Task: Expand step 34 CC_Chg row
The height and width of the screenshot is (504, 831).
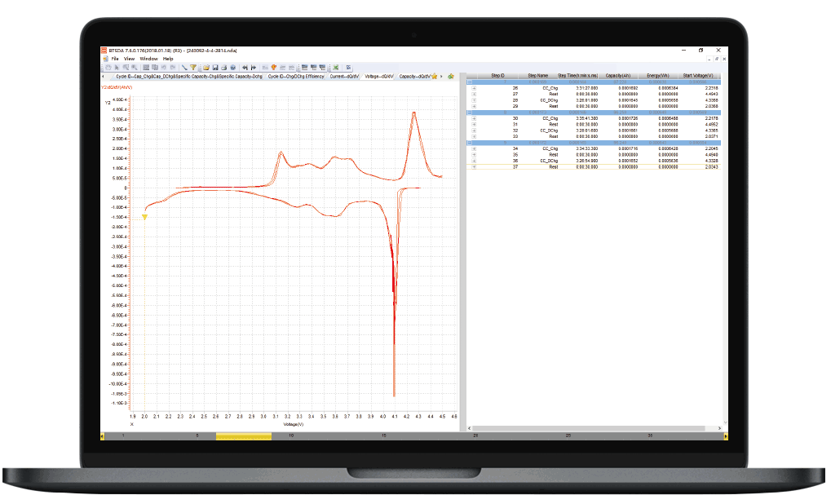Action: click(x=474, y=148)
